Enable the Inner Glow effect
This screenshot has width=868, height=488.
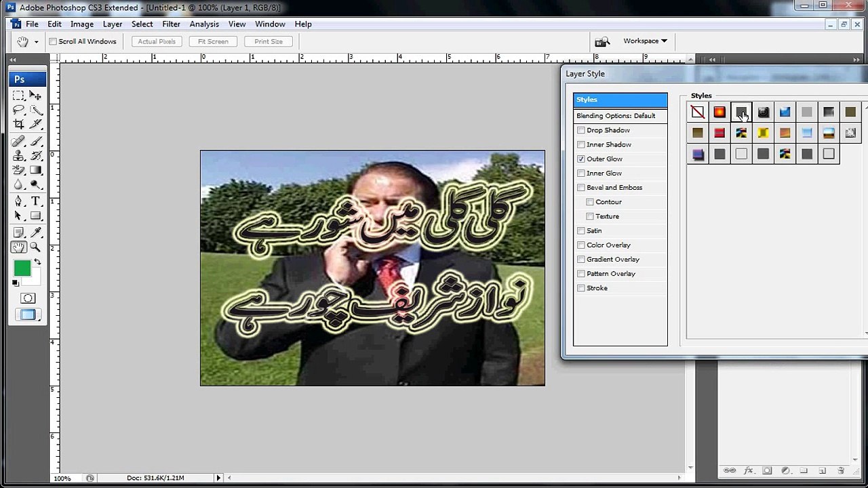581,173
